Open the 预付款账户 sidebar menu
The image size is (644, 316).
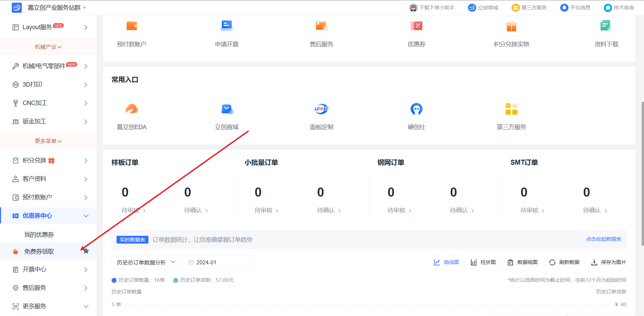pyautogui.click(x=48, y=197)
